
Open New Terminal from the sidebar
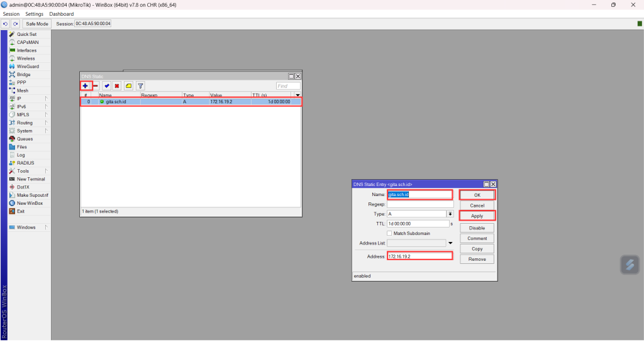(31, 179)
